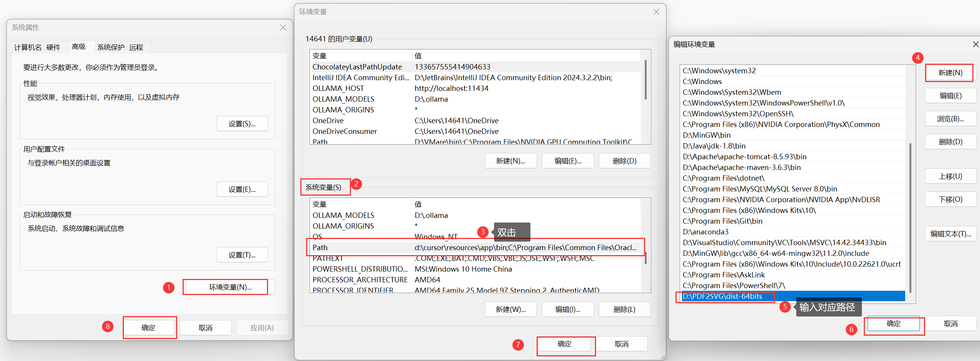The width and height of the screenshot is (980, 361).
Task: Select the Path row in system variables
Action: point(476,247)
